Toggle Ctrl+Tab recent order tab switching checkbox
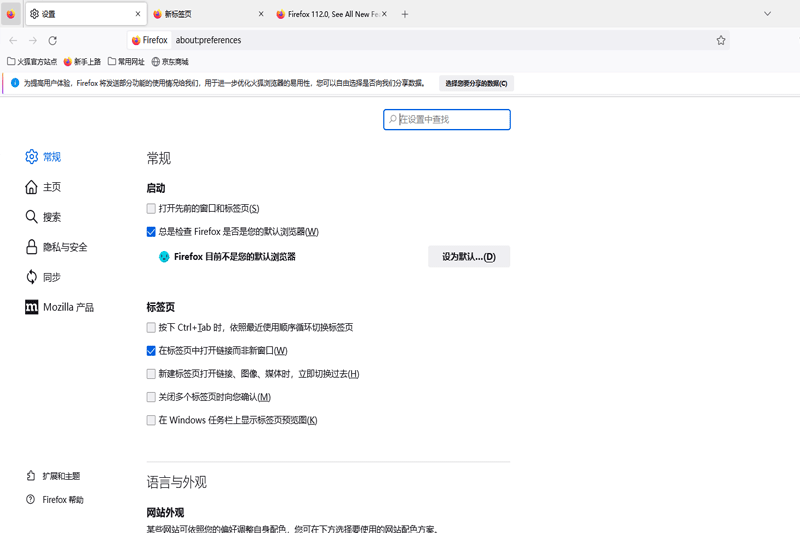 pyautogui.click(x=151, y=328)
